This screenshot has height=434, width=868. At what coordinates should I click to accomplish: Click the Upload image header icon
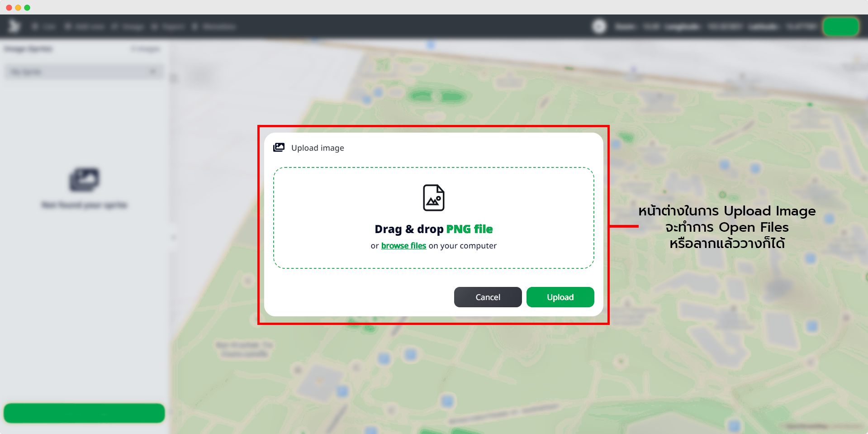coord(279,148)
